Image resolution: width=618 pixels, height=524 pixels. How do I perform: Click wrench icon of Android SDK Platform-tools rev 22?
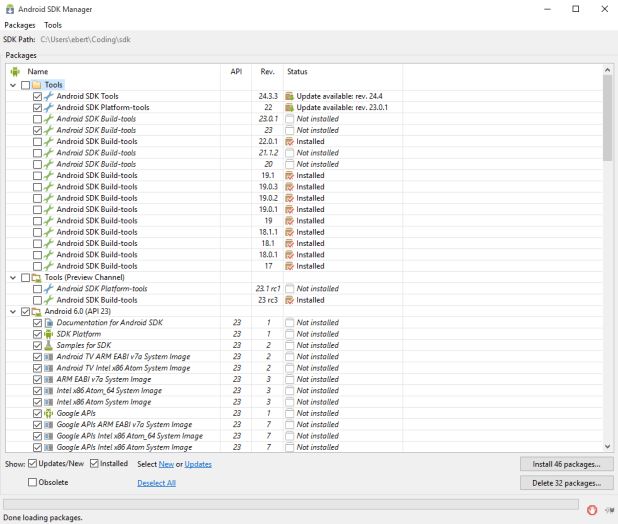48,108
